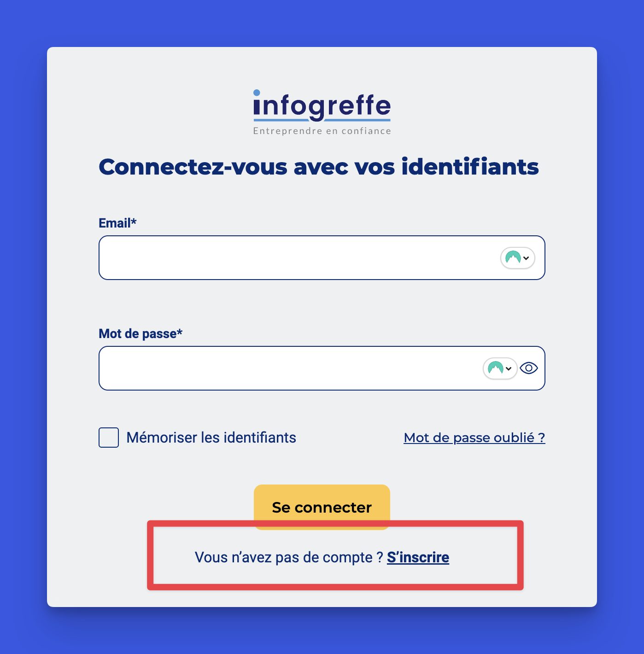The height and width of the screenshot is (654, 644).
Task: Click the password manager icon in password field
Action: pos(495,368)
